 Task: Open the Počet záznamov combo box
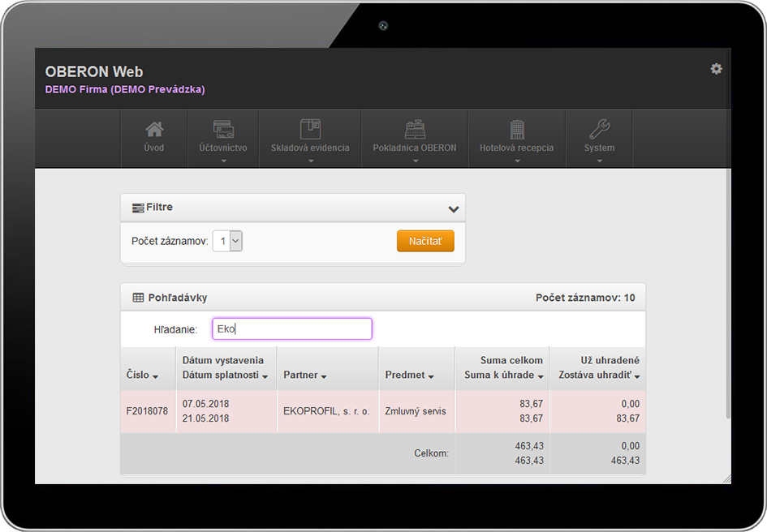(227, 241)
